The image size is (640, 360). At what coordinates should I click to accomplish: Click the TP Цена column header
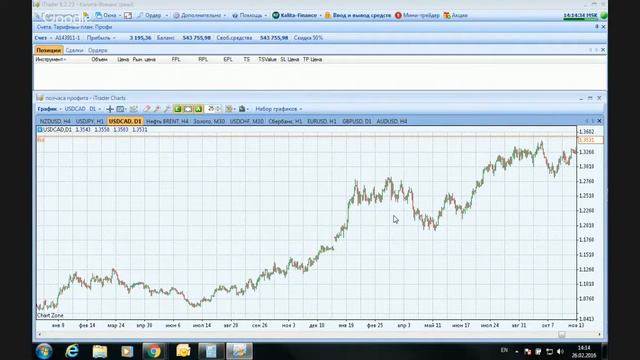312,60
